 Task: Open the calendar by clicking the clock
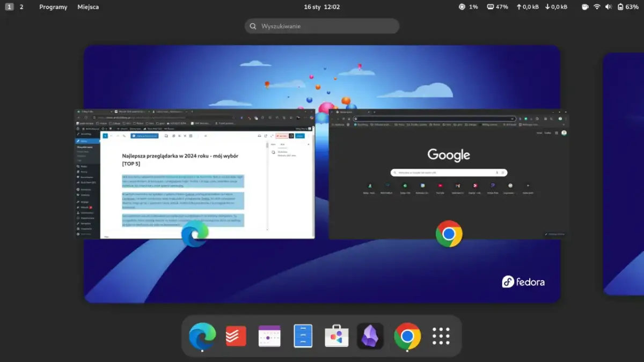click(322, 7)
